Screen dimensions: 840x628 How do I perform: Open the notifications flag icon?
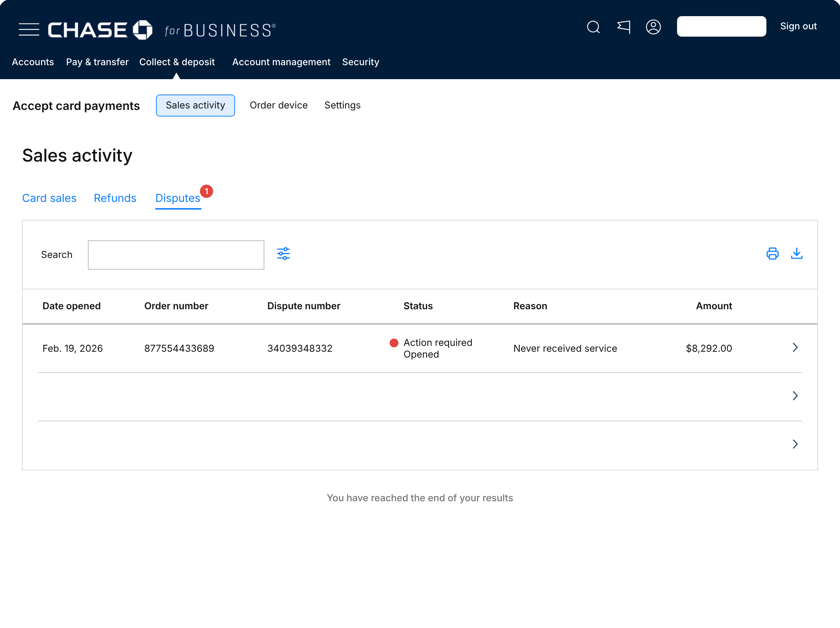[624, 27]
